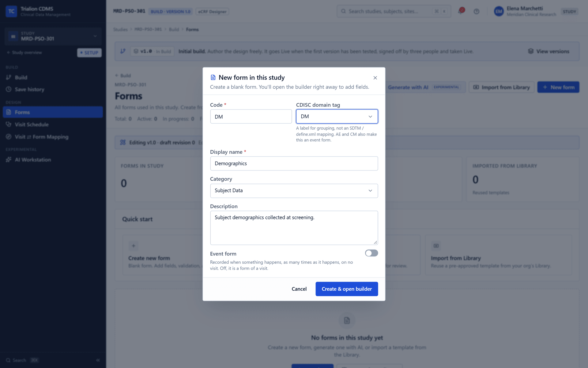This screenshot has height=368, width=588.
Task: Toggle the Event form switch
Action: (371, 253)
